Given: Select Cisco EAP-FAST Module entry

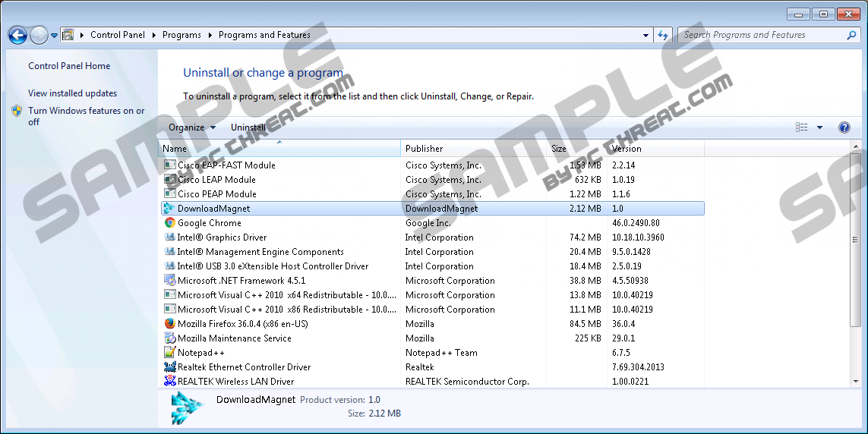Looking at the screenshot, I should tap(226, 165).
